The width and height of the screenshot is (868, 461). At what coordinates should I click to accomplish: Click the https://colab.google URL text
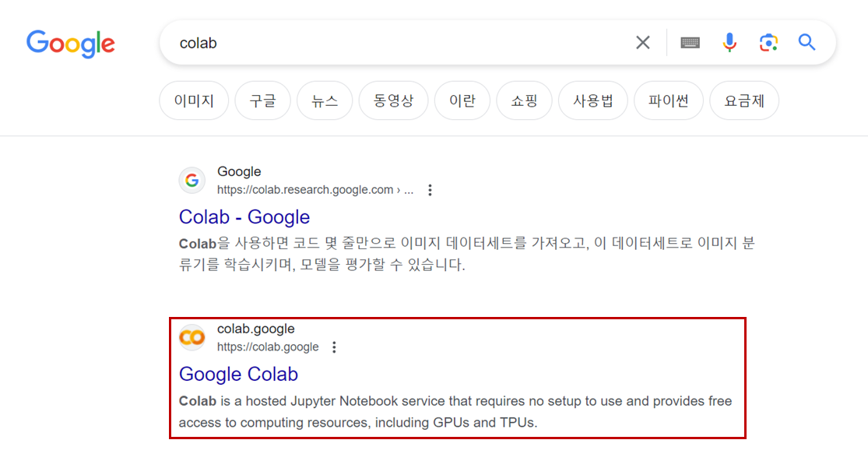[x=268, y=347]
